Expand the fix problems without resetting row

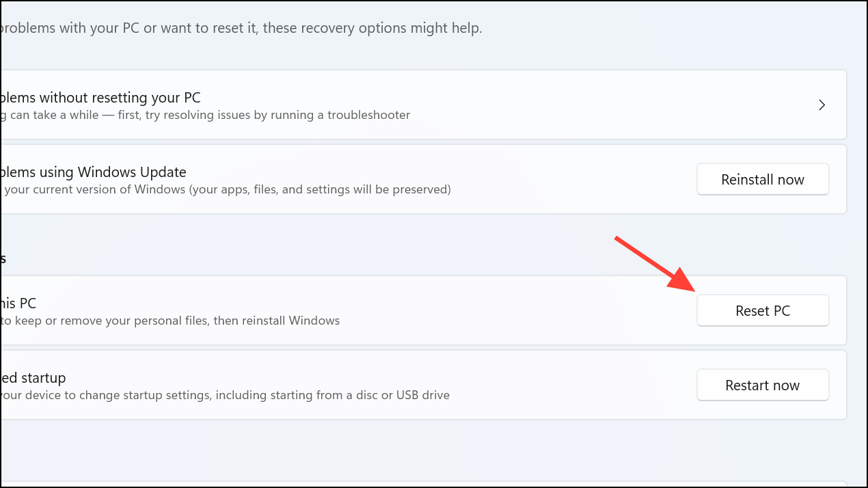pyautogui.click(x=410, y=105)
